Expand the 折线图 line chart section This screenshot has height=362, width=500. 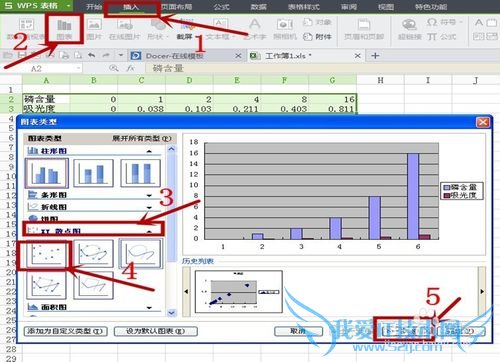click(149, 207)
